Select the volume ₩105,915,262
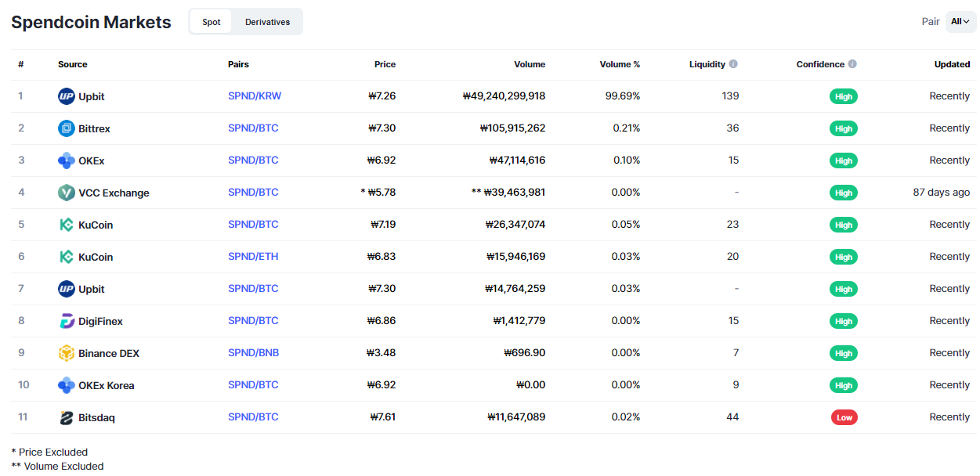980x476 pixels. point(513,128)
